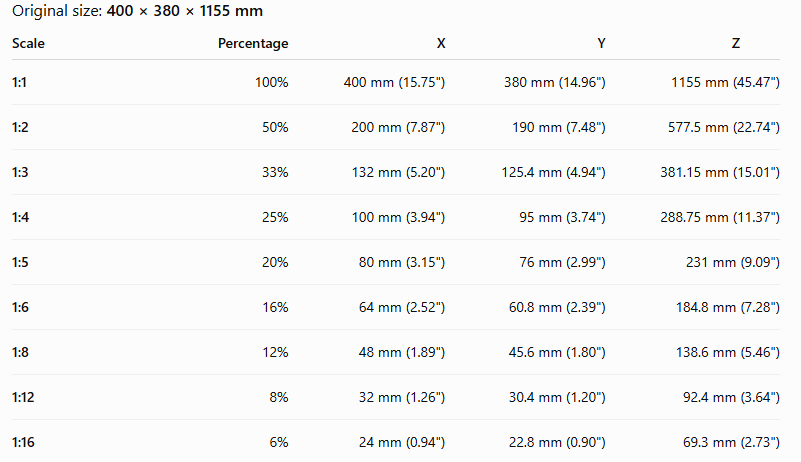Click the 381.15 mm (15.01") Z value

coord(720,172)
